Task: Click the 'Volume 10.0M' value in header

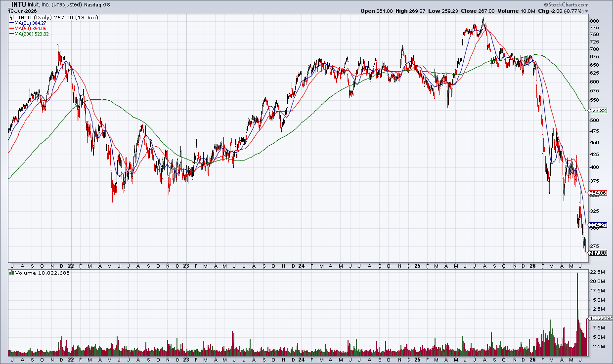Action: (516, 11)
